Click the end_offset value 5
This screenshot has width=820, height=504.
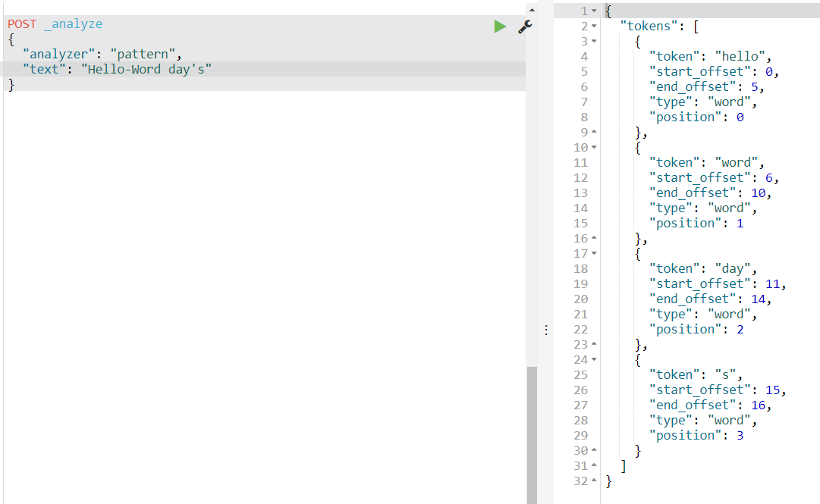pos(754,86)
